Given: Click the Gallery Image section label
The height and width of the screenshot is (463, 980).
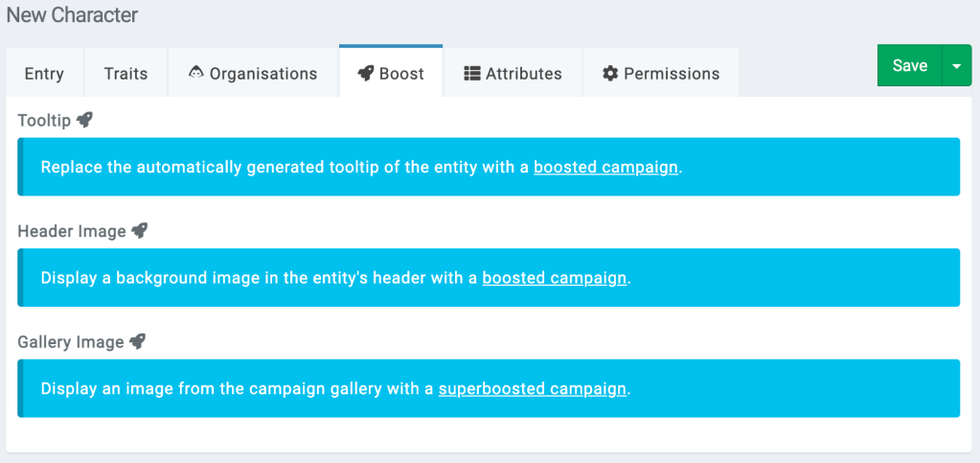Looking at the screenshot, I should (71, 342).
